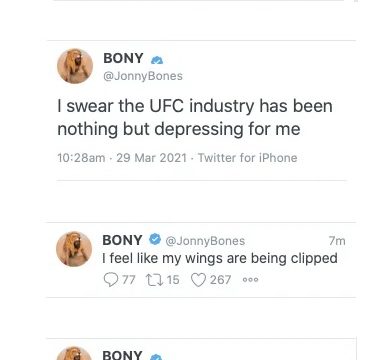384x360 pixels.
Task: Click BONY name in second tweet
Action: point(122,240)
